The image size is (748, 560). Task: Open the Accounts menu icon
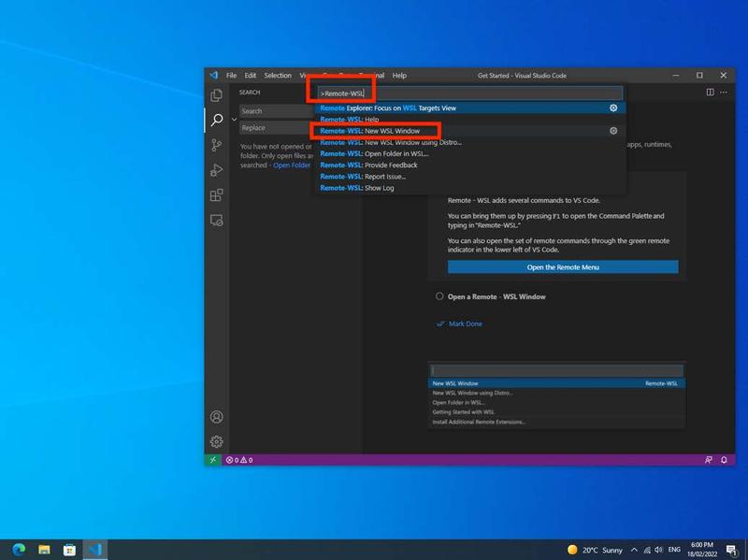coord(217,417)
